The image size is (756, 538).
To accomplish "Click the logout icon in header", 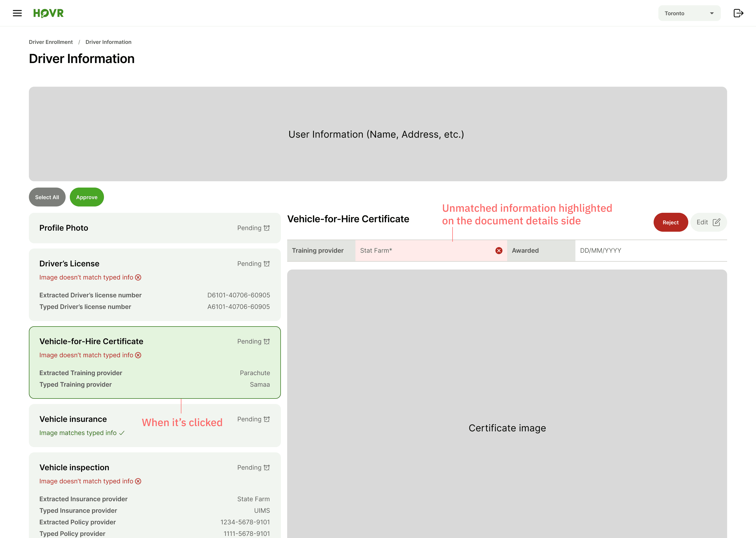I will (x=738, y=13).
